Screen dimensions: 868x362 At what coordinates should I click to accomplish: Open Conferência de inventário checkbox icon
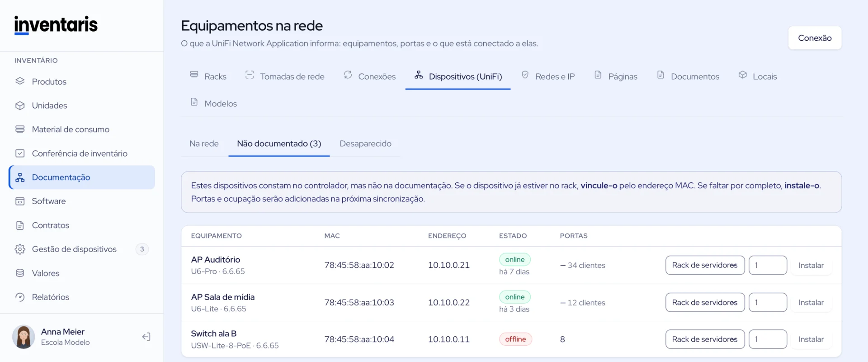tap(20, 153)
